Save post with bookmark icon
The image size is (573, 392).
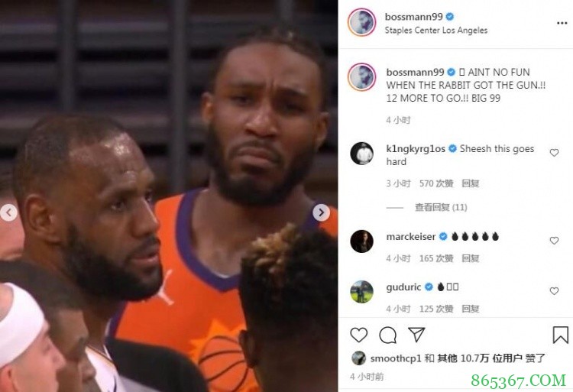tap(560, 335)
